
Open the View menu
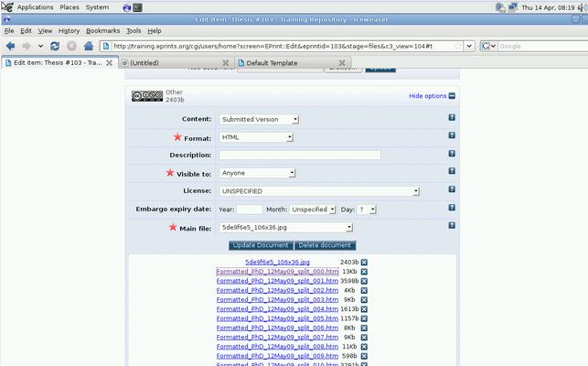pos(45,31)
